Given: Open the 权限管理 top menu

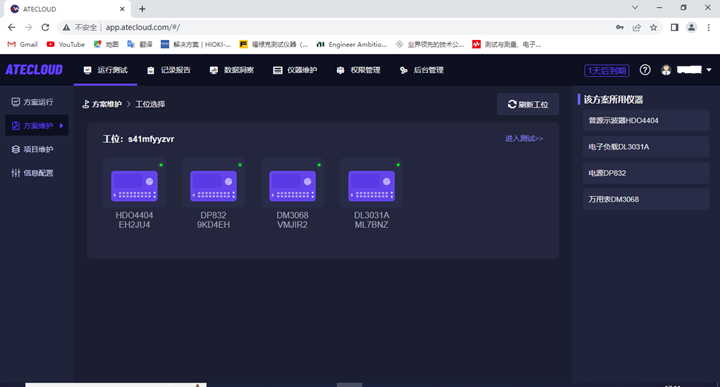Looking at the screenshot, I should click(358, 70).
